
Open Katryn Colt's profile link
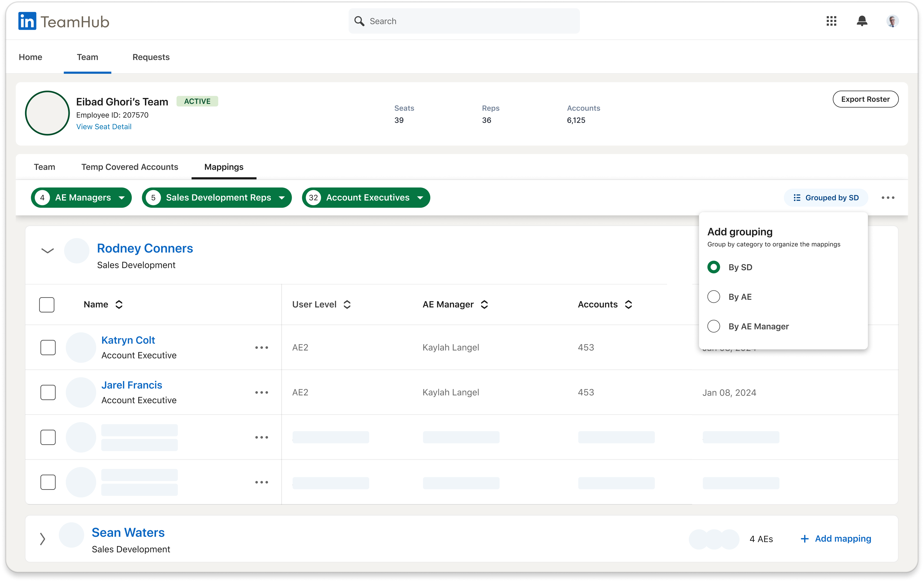[x=128, y=340]
